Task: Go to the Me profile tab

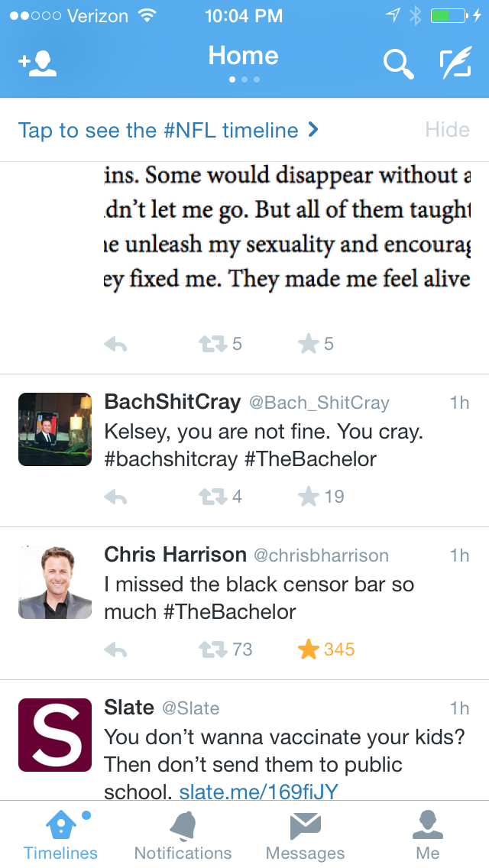Action: (x=427, y=835)
